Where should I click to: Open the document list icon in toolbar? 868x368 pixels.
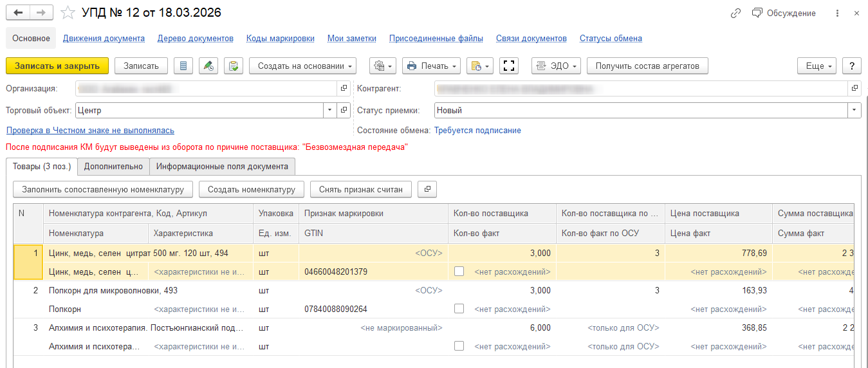(183, 66)
